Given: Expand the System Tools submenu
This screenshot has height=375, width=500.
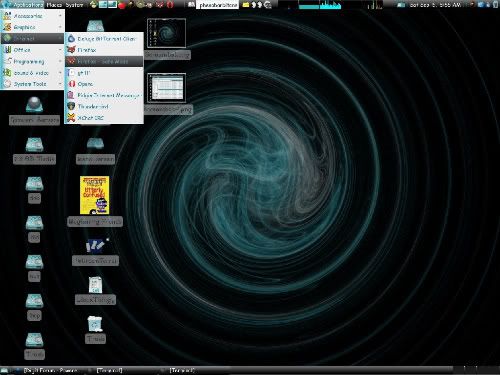Looking at the screenshot, I should 32,84.
